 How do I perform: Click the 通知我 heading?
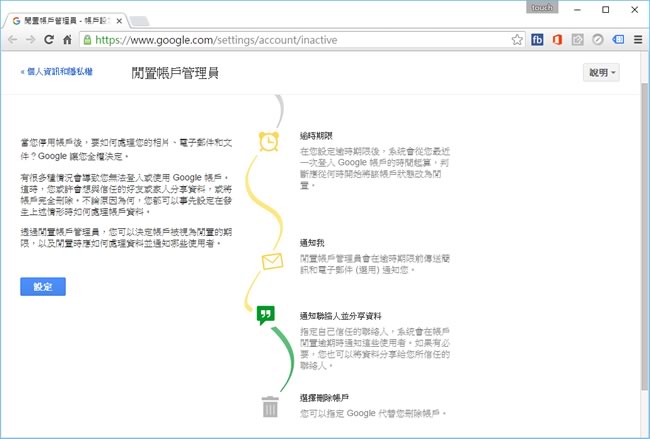[312, 243]
